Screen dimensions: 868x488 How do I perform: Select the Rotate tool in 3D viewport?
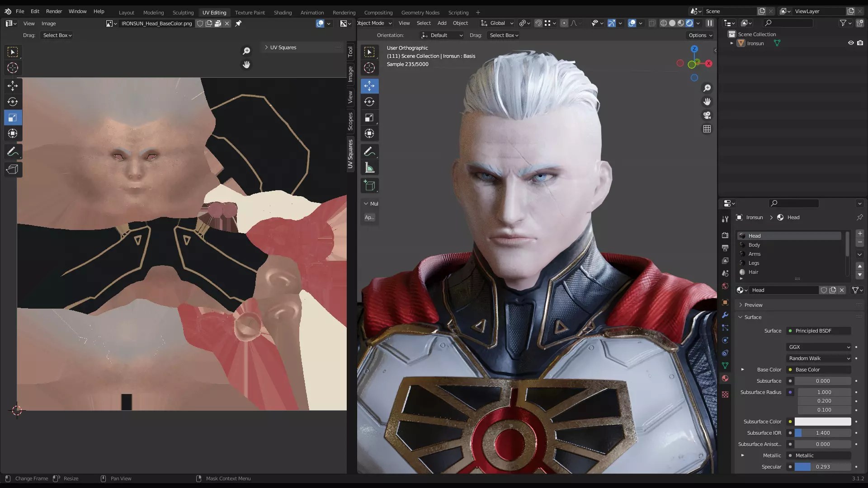point(369,102)
